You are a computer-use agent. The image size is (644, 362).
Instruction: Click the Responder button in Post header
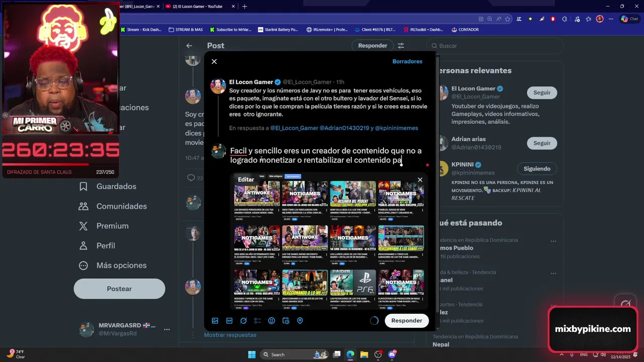[x=372, y=46]
